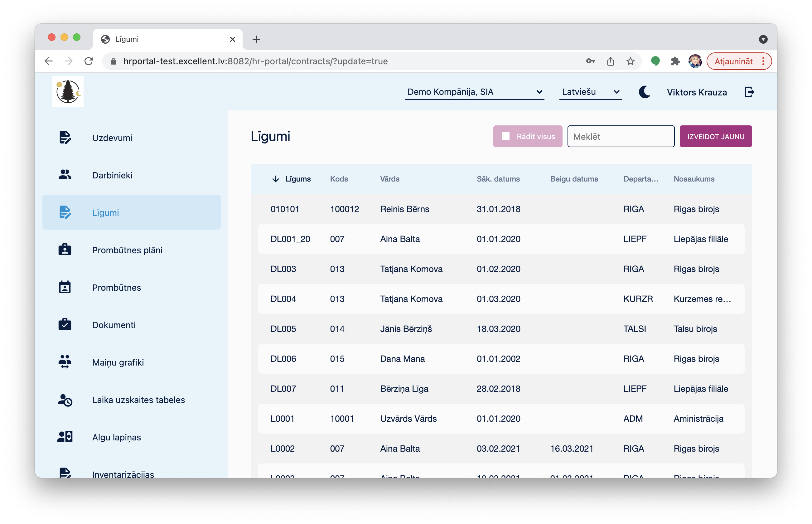Click the Darbinieki people icon

[65, 175]
